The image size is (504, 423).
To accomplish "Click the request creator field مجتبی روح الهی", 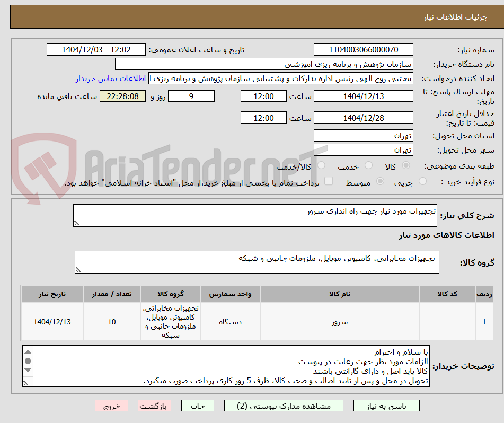I will click(280, 78).
